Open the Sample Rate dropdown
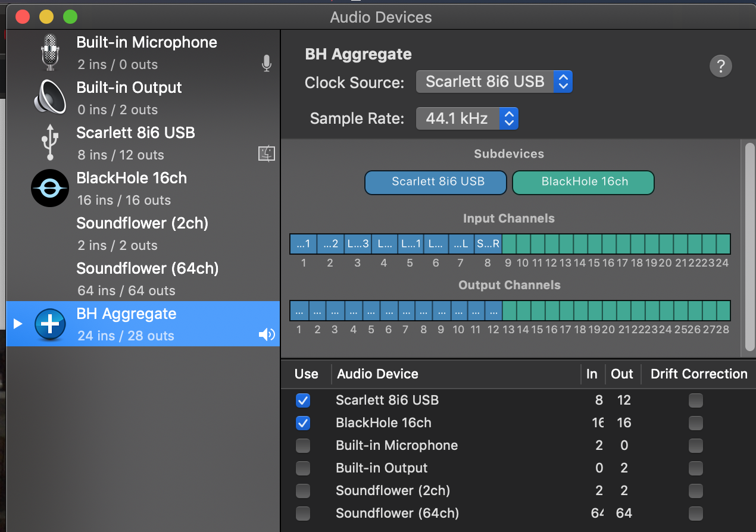The image size is (756, 532). click(x=467, y=118)
